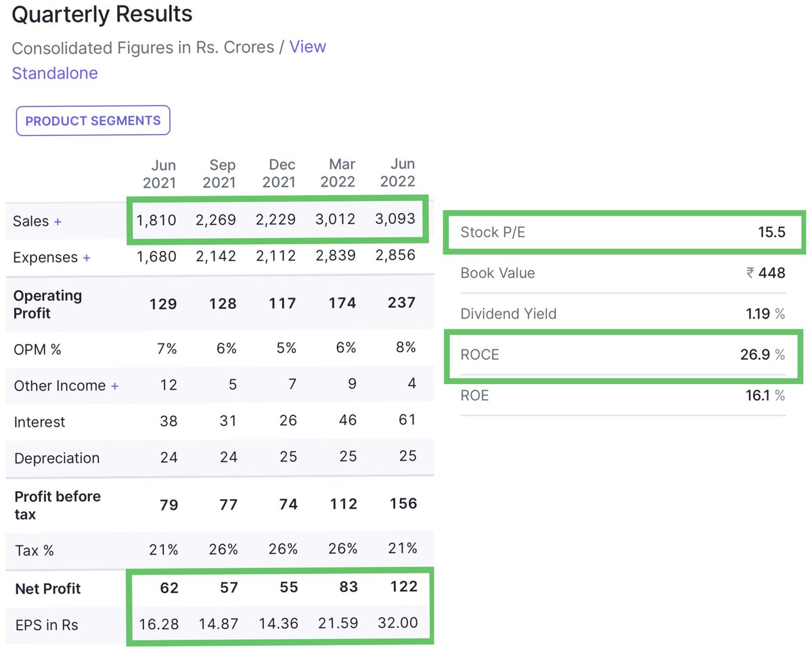The image size is (812, 656).
Task: Select the Book Value figure
Action: pos(769,273)
